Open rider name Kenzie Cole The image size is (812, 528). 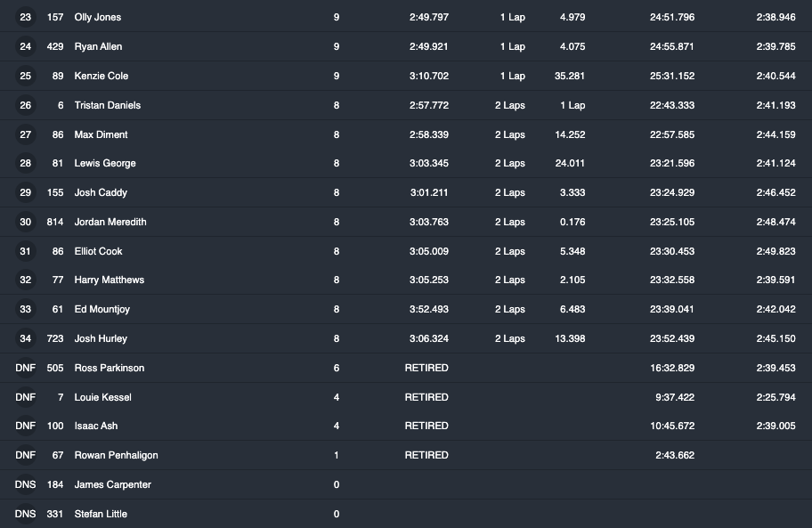click(x=101, y=76)
